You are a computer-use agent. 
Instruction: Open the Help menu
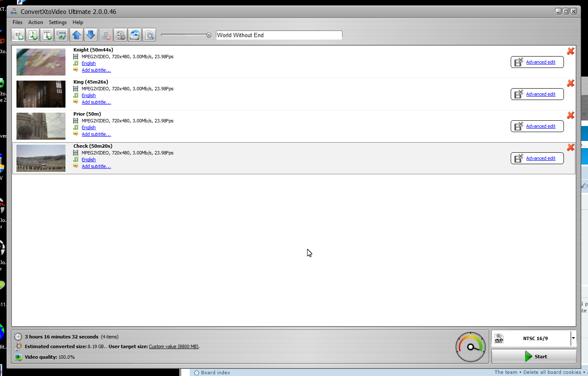(x=78, y=22)
